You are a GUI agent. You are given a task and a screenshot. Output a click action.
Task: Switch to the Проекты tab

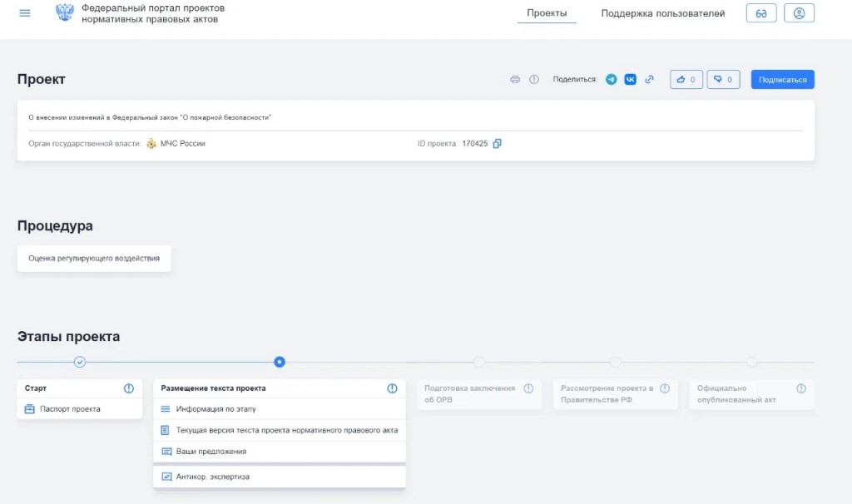pos(547,13)
